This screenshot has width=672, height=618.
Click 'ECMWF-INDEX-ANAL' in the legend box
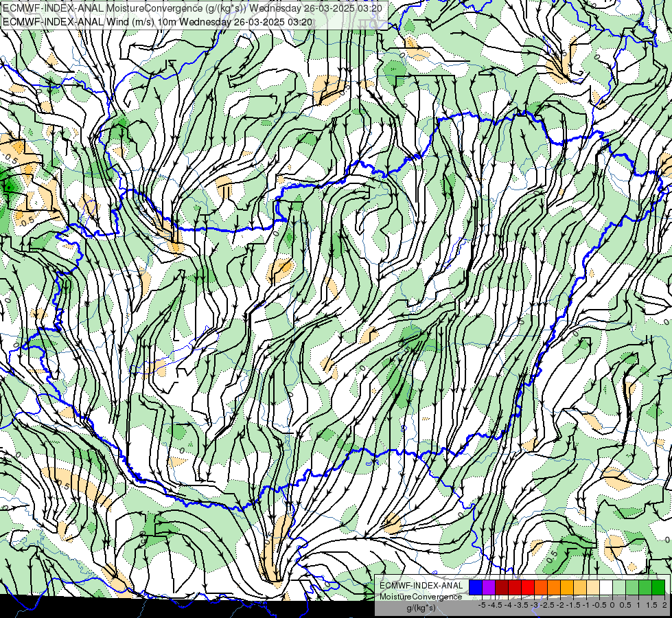click(x=421, y=586)
